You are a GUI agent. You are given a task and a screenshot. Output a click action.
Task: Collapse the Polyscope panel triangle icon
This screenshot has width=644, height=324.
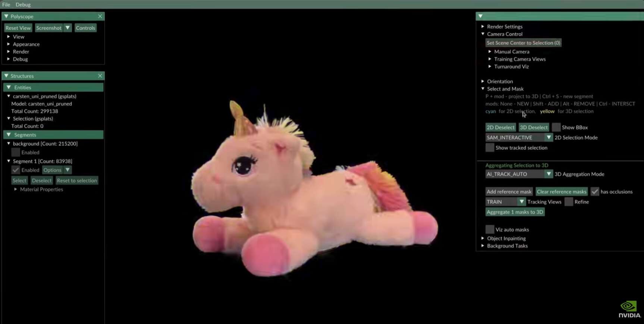click(x=6, y=16)
